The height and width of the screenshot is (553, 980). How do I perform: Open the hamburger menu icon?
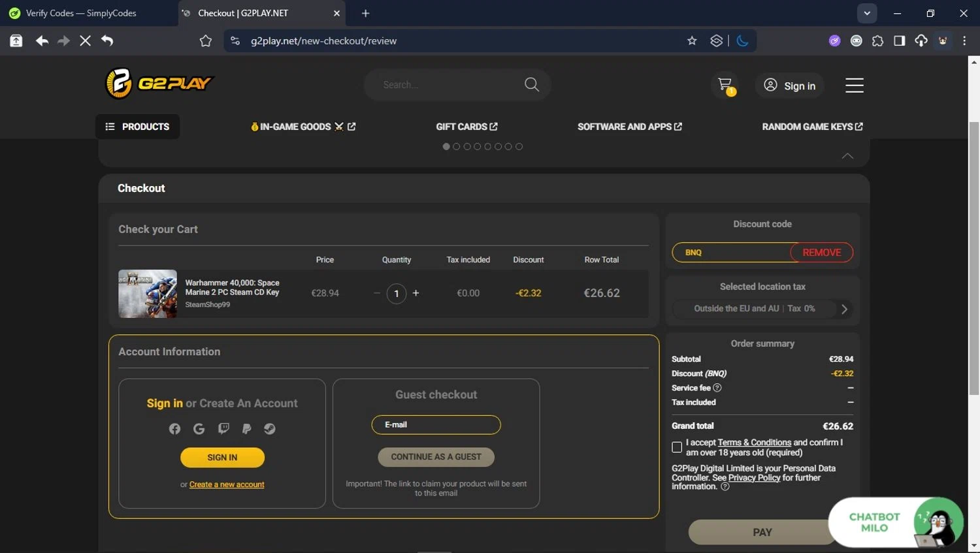(x=855, y=86)
